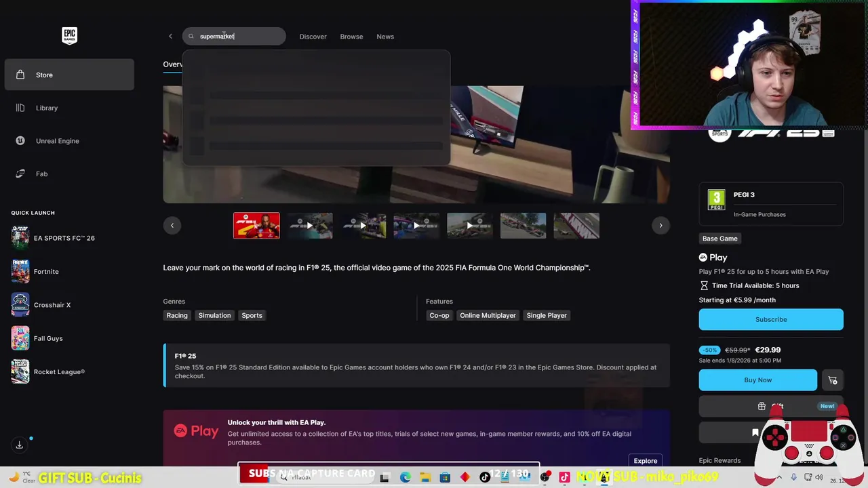The image size is (868, 488).
Task: Launch Rocket League from Quick Launch
Action: point(69,371)
